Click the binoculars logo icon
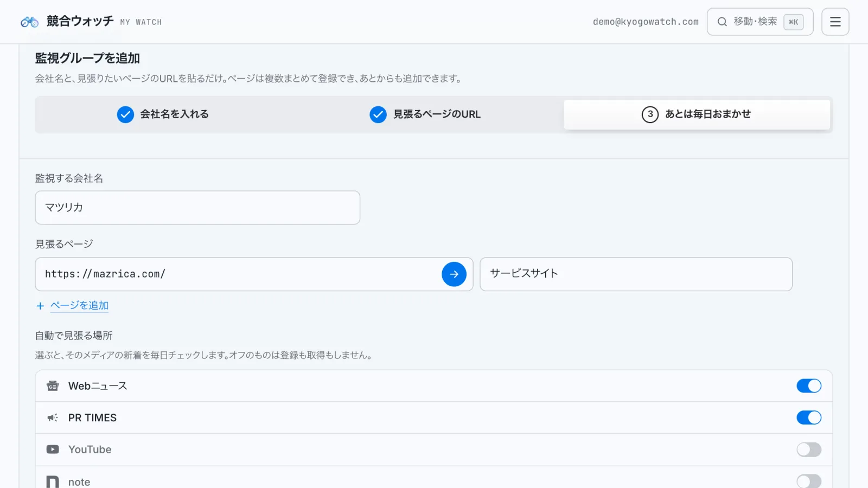Viewport: 868px width, 488px height. coord(29,22)
